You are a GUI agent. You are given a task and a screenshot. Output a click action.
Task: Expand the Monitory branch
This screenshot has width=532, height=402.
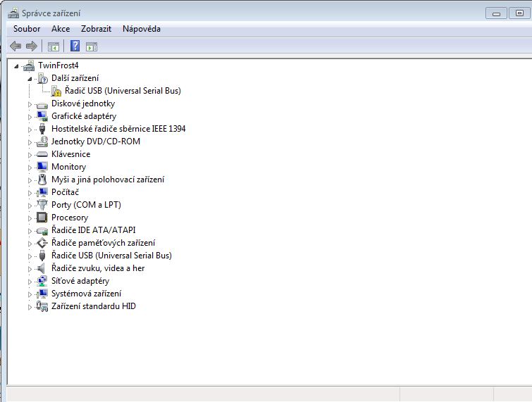30,168
